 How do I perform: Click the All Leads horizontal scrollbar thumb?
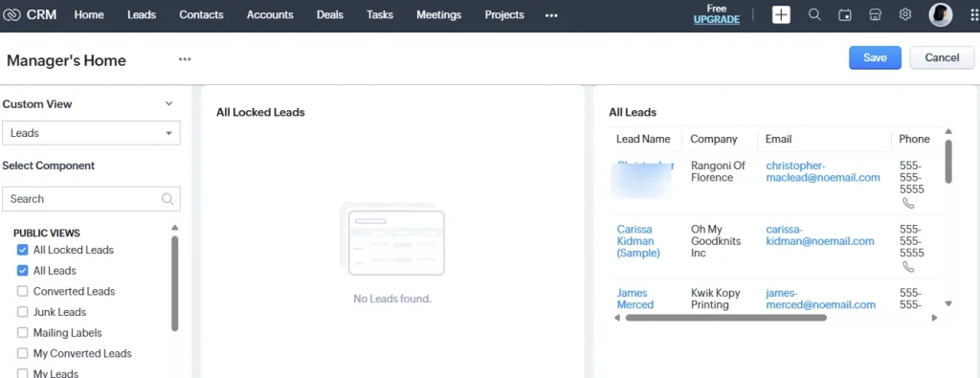[725, 318]
